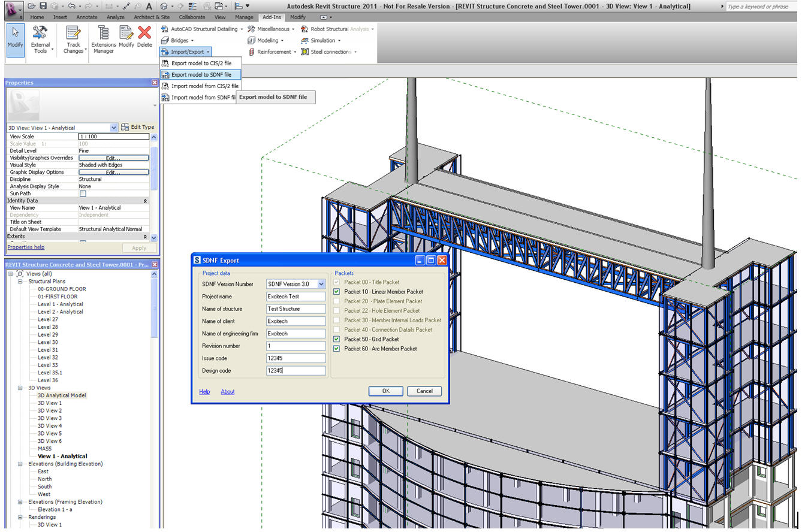This screenshot has height=532, width=802.
Task: Open the Steel connections tool
Action: click(305, 52)
